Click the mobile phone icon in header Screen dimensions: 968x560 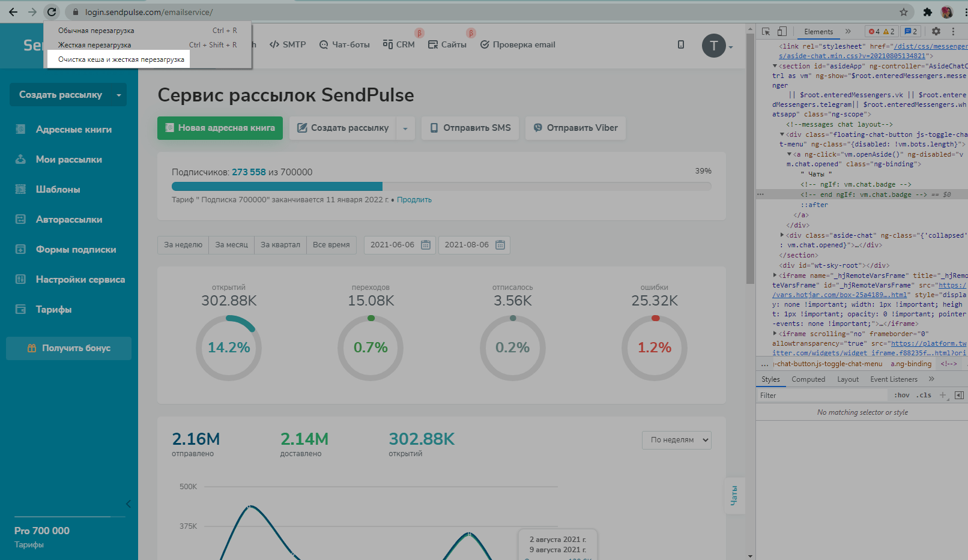[680, 44]
